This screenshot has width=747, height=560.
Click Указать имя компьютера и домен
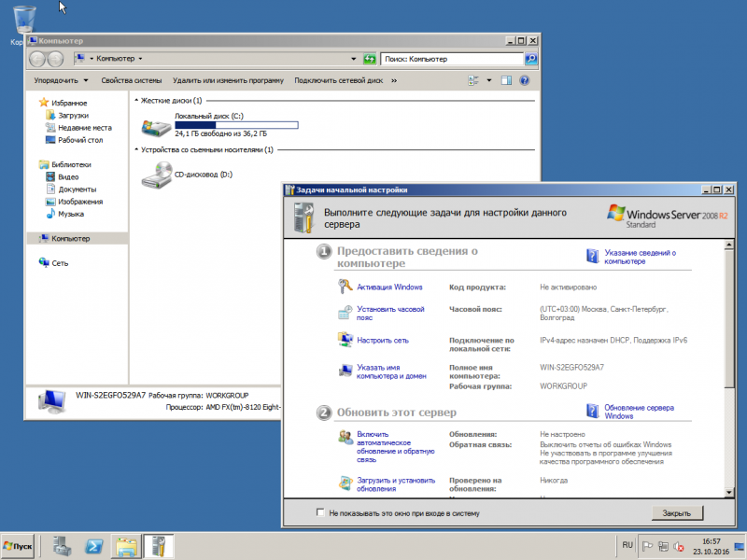391,371
